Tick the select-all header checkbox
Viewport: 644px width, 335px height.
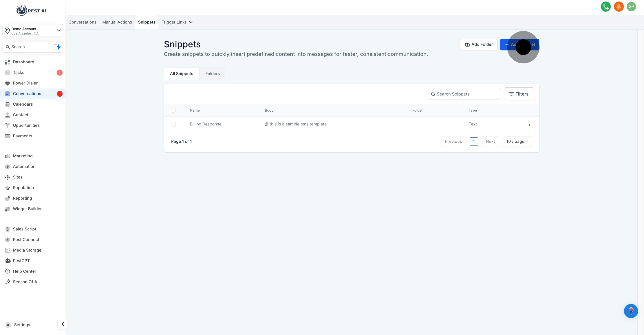[173, 110]
